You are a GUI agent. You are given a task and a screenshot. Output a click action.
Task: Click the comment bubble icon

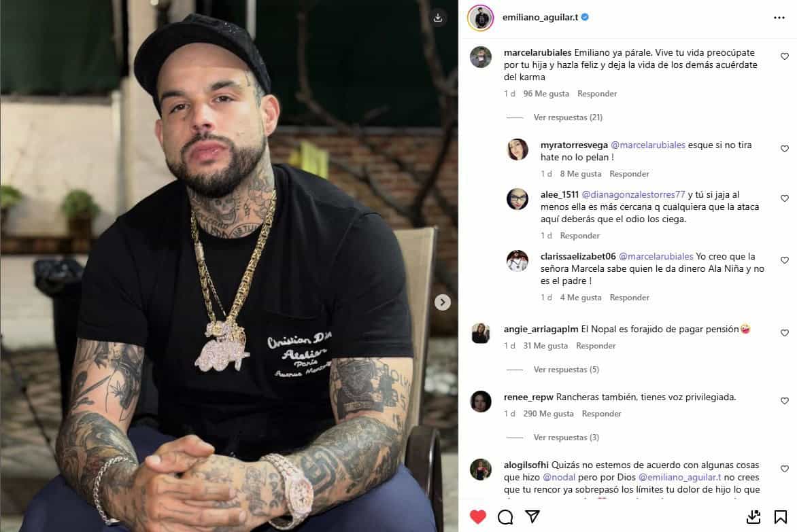click(x=505, y=517)
